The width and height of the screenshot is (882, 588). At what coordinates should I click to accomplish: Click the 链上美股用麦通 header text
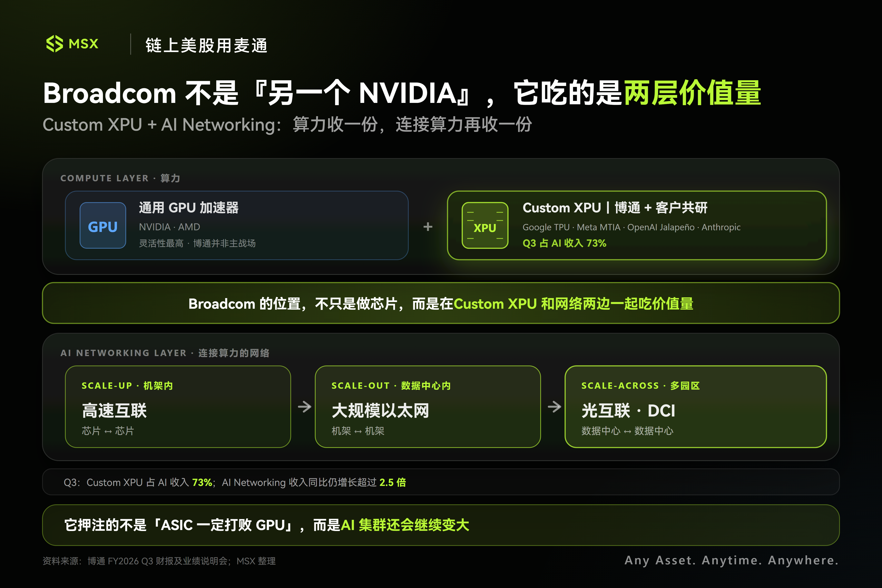pyautogui.click(x=207, y=45)
